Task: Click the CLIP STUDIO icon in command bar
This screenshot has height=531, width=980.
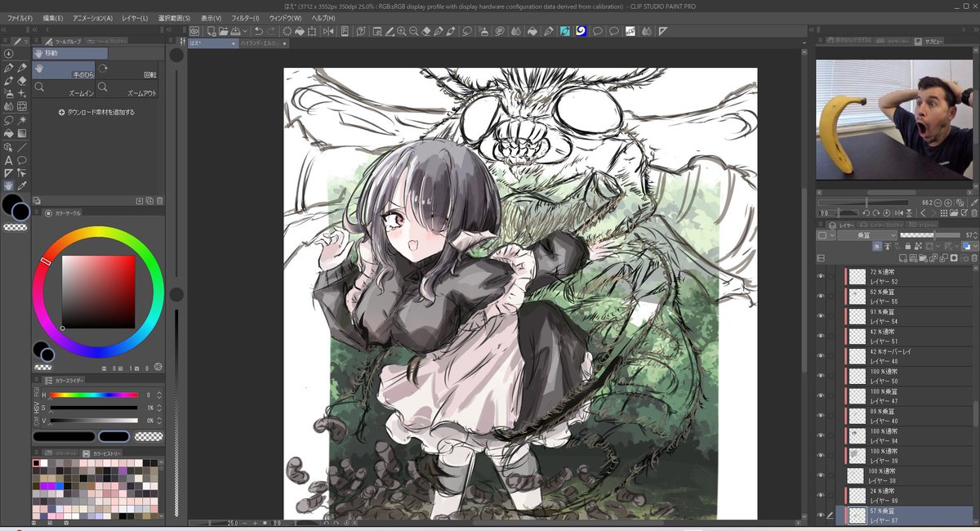Action: pos(194,31)
